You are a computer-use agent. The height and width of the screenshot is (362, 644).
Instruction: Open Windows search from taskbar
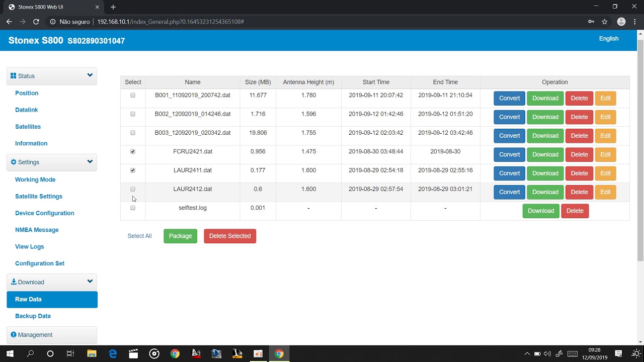(30, 353)
